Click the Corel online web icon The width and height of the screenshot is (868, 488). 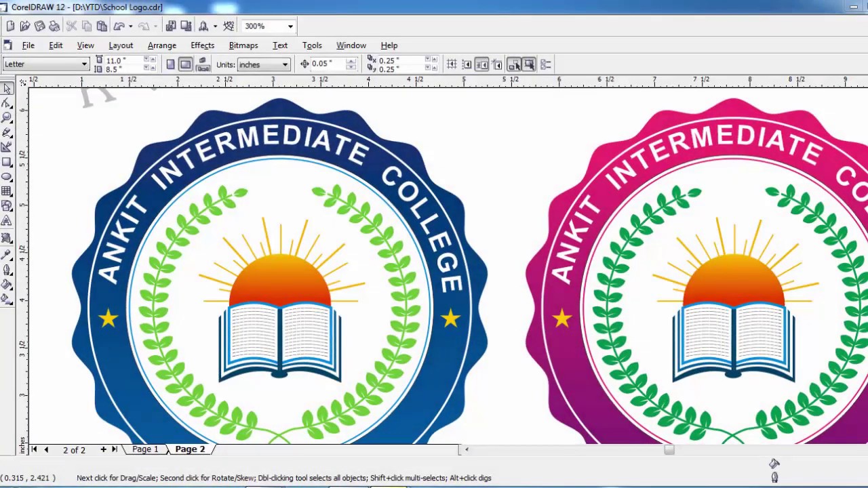point(229,26)
